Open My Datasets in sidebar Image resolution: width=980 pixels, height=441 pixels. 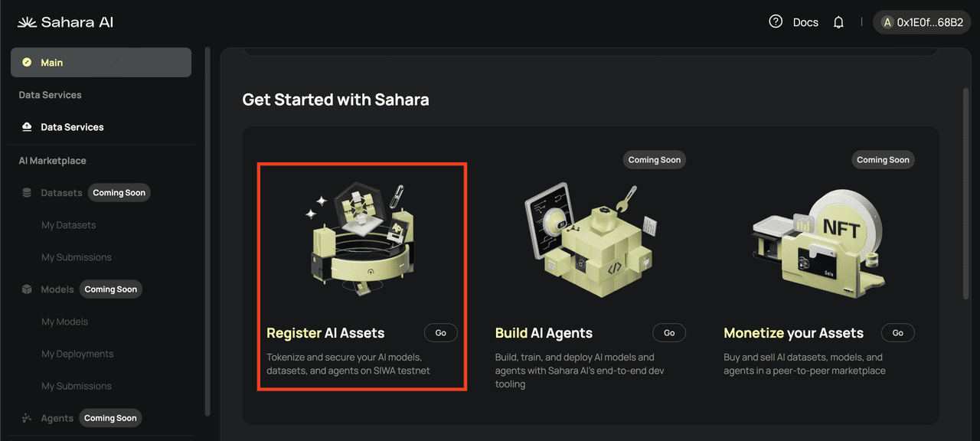coord(69,225)
